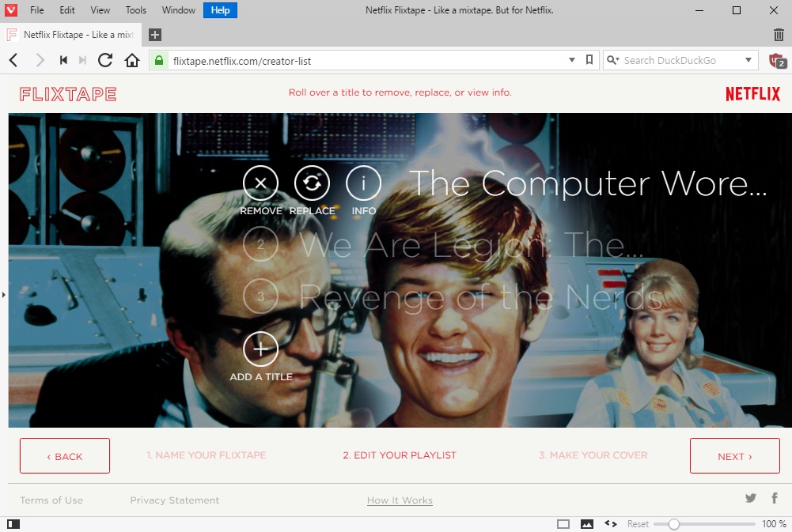Share on Facebook
This screenshot has width=792, height=532.
(775, 498)
